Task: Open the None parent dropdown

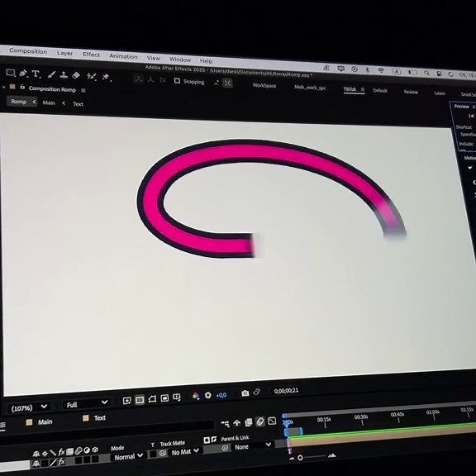Action: click(253, 446)
